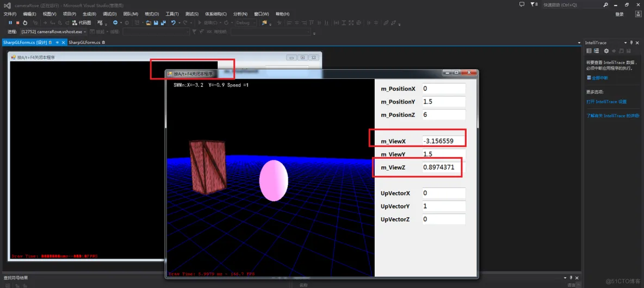The image size is (644, 288).
Task: Click the feedback speech bubble icon
Action: (x=522, y=4)
